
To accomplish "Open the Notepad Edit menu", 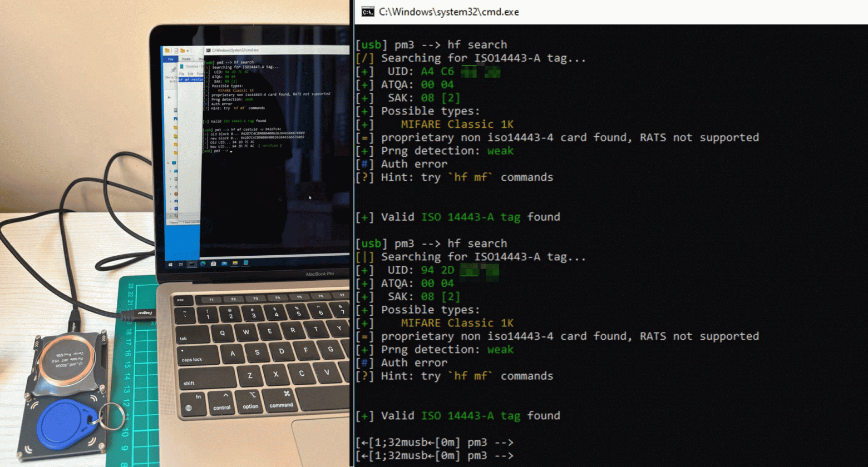I will point(190,73).
